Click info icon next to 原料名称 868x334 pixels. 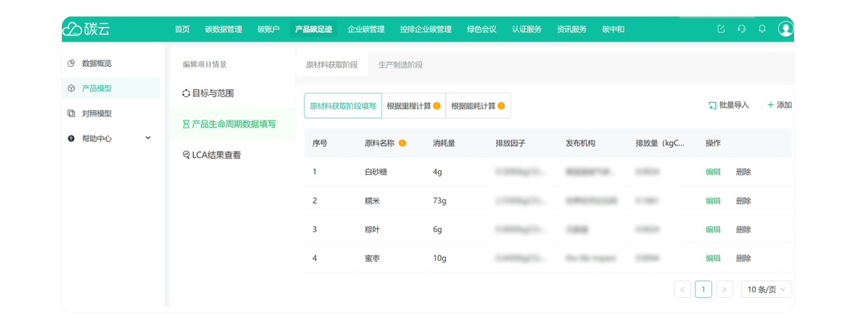click(x=403, y=143)
